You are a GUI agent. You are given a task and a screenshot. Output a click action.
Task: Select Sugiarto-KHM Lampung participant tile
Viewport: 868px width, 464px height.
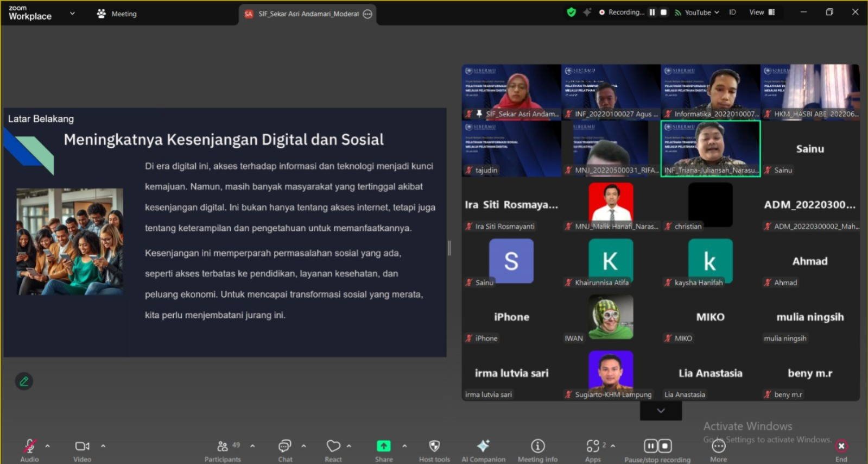tap(611, 373)
